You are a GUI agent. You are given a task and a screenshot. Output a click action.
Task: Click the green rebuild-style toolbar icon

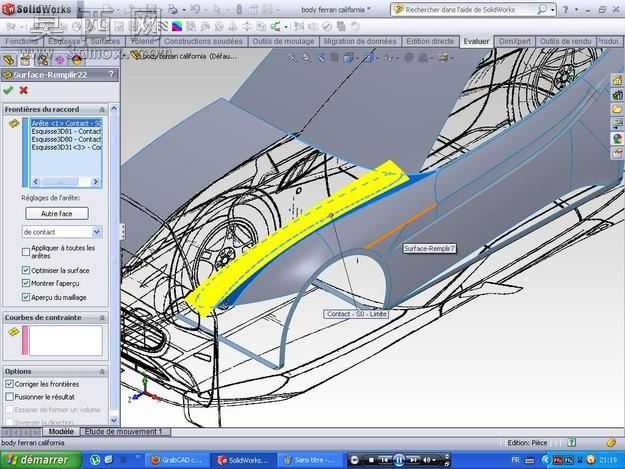point(276,27)
